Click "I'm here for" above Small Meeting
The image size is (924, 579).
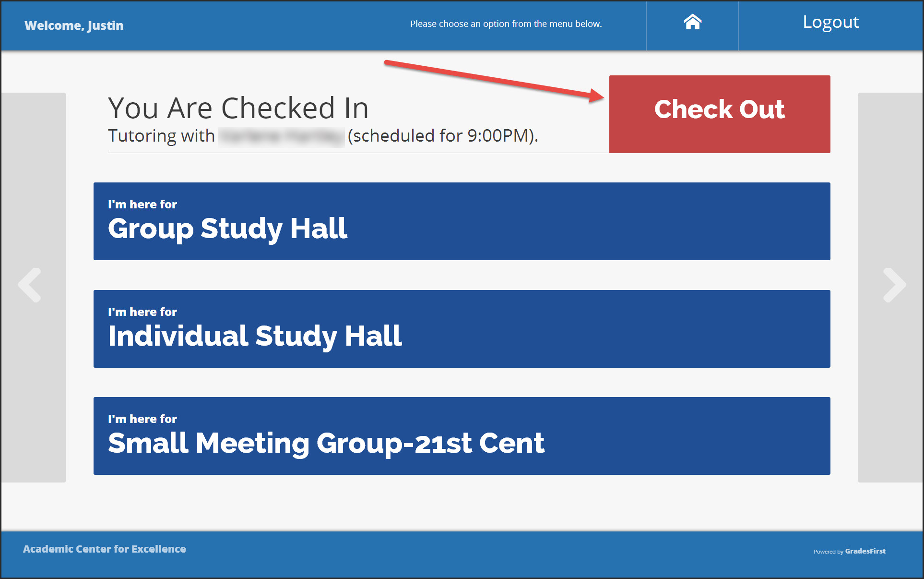[x=142, y=419]
